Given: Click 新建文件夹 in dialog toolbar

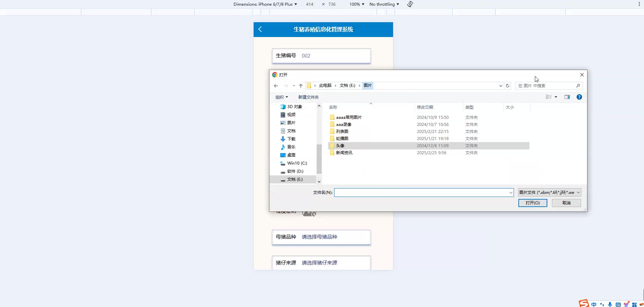Looking at the screenshot, I should 308,97.
